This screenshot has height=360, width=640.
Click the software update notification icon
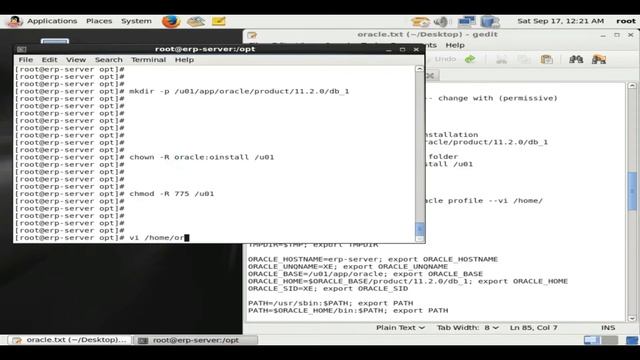pyautogui.click(x=420, y=21)
